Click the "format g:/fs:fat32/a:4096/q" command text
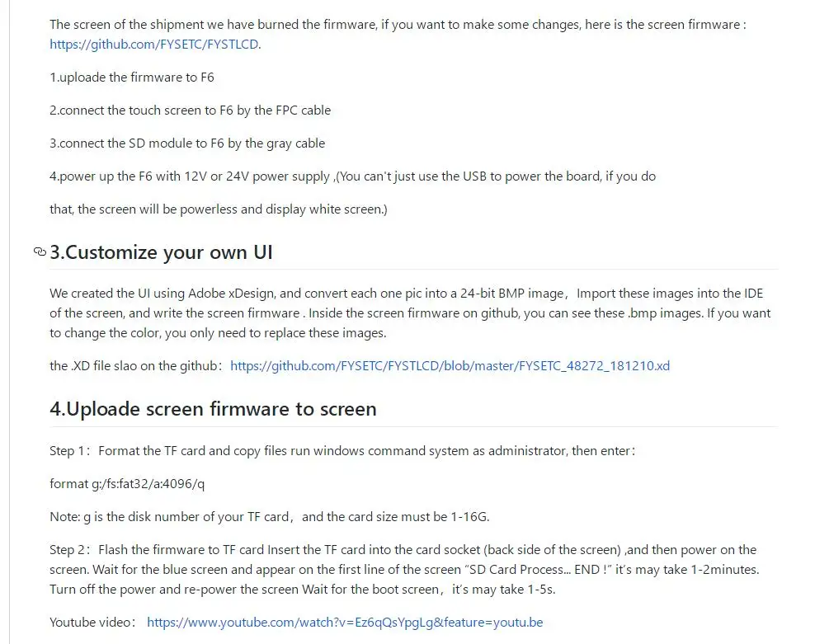The image size is (815, 644). [x=127, y=484]
